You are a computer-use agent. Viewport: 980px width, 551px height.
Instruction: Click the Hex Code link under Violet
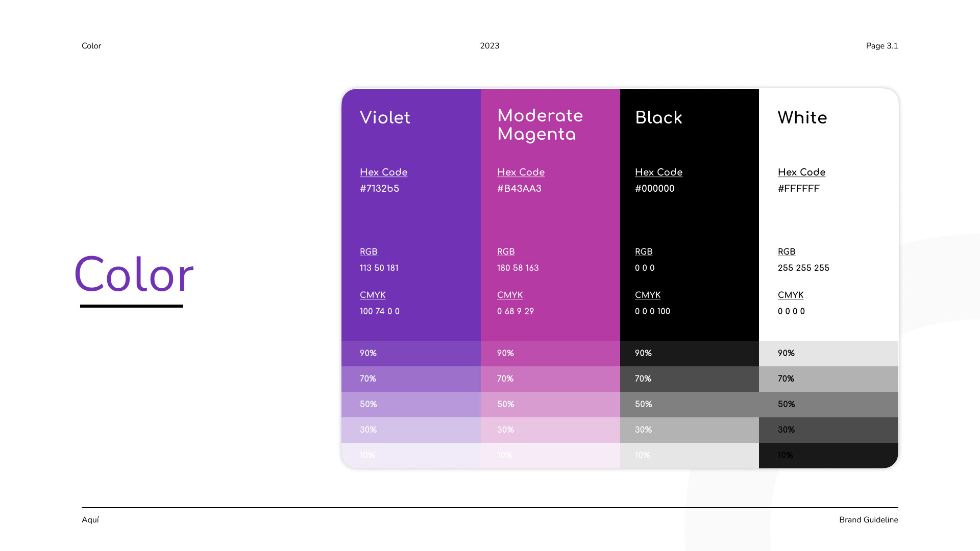[383, 172]
